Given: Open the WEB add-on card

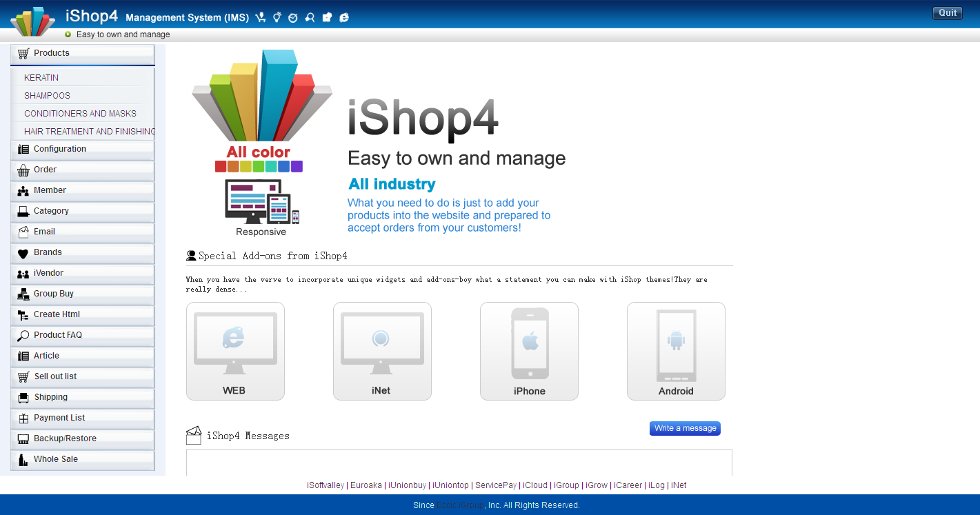Looking at the screenshot, I should coord(235,351).
